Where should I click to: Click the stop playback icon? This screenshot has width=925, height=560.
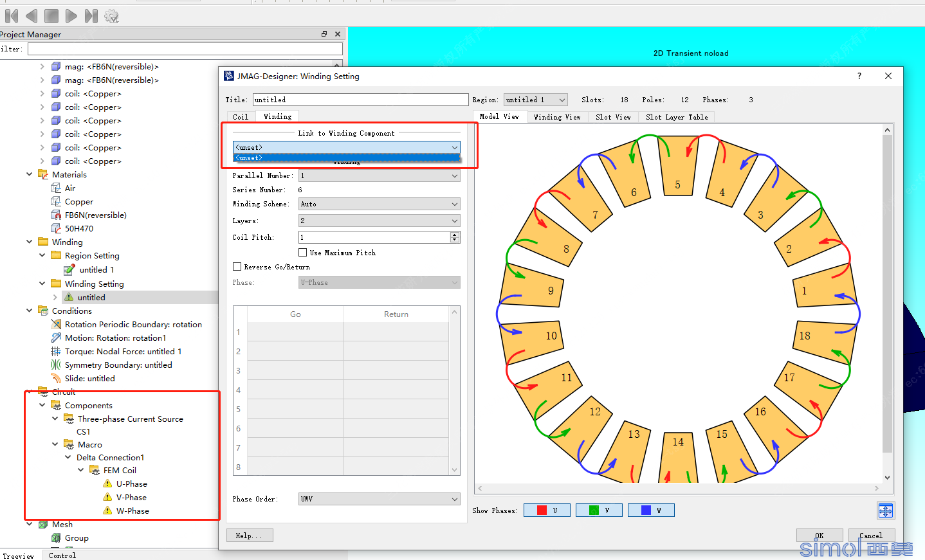(51, 16)
